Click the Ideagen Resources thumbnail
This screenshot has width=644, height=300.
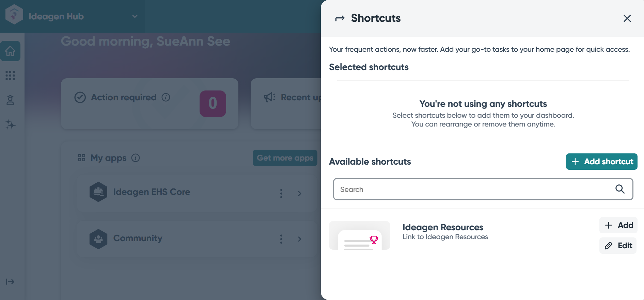[x=360, y=235]
